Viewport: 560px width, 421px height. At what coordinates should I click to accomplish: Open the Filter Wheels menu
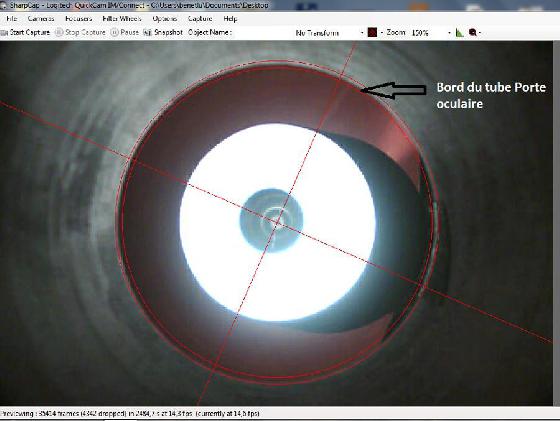(x=122, y=19)
